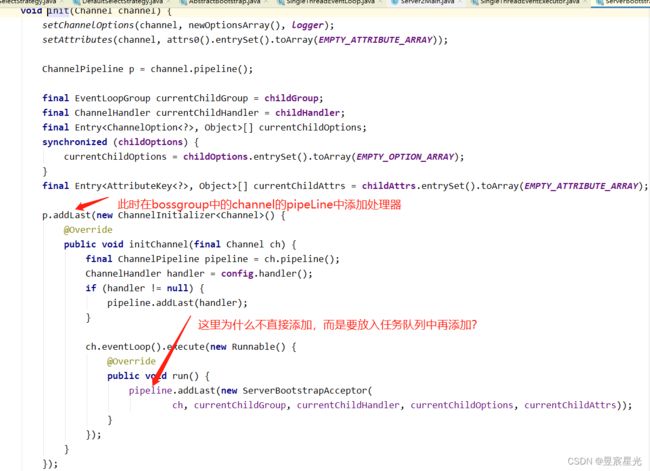650x471 pixels.
Task: Click EMPTY_OPTION_ARRAY constant
Action: click(405, 157)
